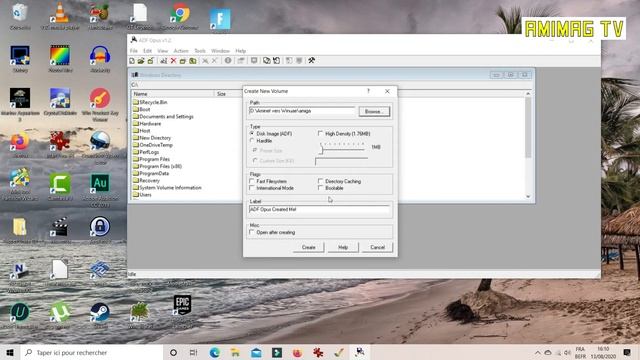The height and width of the screenshot is (360, 640).
Task: Click the file list scroll down arrow
Action: (528, 196)
